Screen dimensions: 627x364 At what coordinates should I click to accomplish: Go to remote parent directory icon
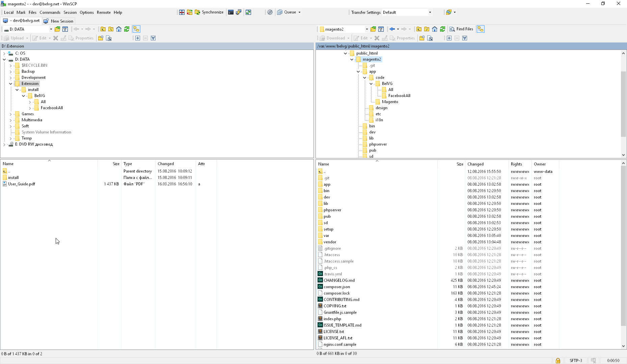coord(419,29)
